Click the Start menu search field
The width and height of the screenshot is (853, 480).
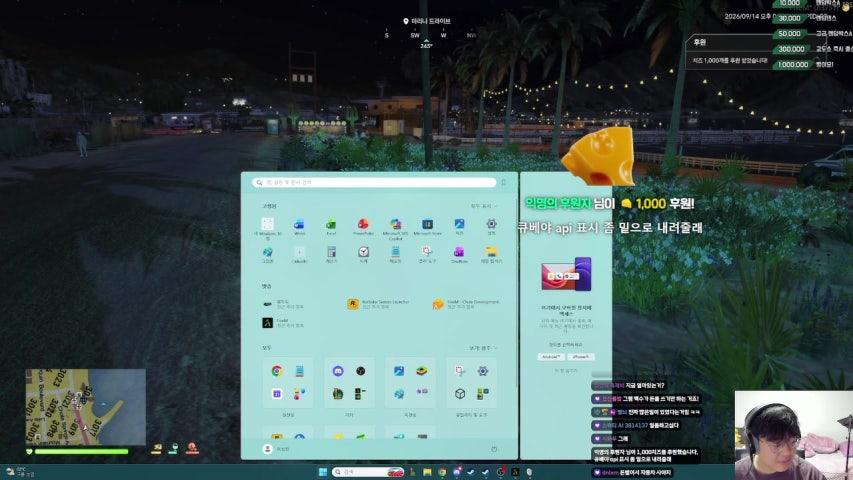374,182
